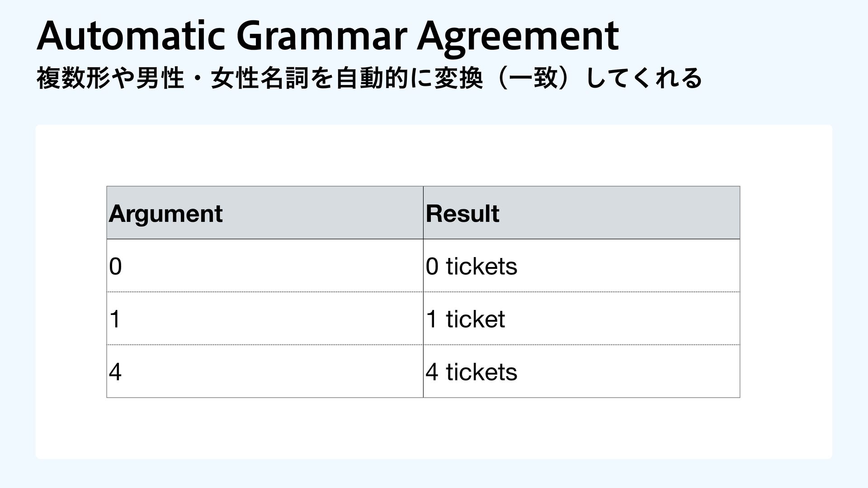The image size is (868, 488).
Task: Click the white card area below the table
Action: tap(434, 428)
